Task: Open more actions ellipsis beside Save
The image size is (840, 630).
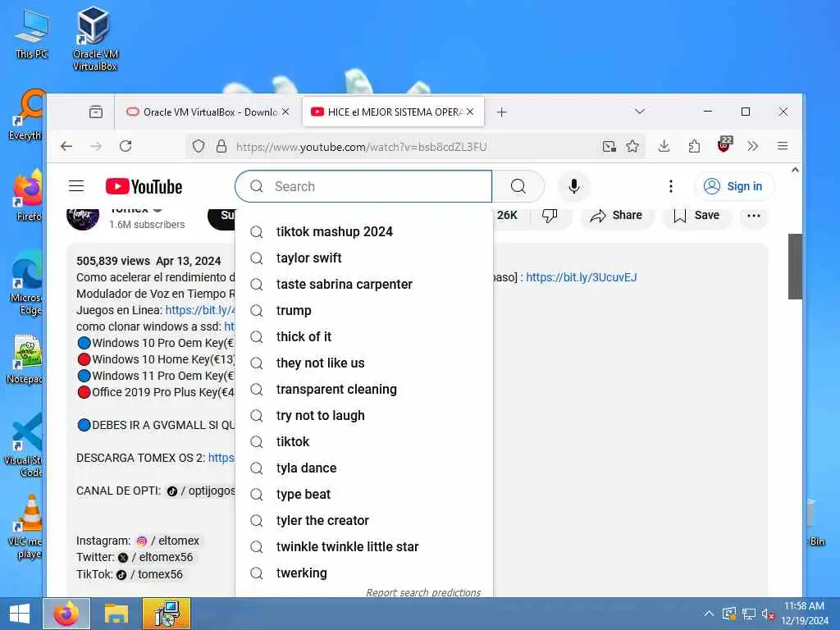Action: tap(754, 216)
